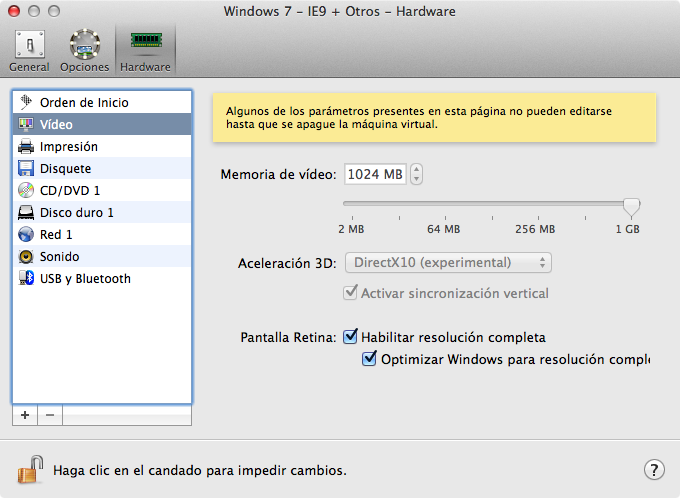The height and width of the screenshot is (498, 680).
Task: Open the Aceleración 3D dropdown
Action: point(448,263)
